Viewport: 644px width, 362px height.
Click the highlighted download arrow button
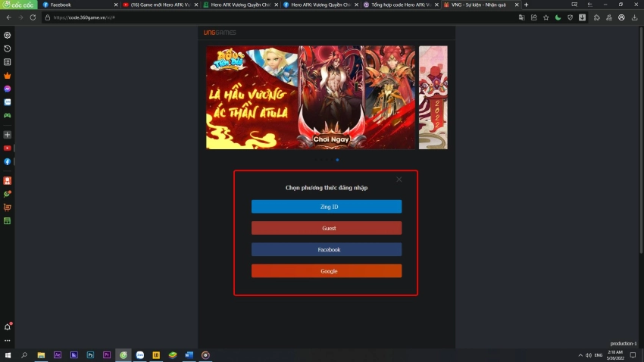point(583,17)
